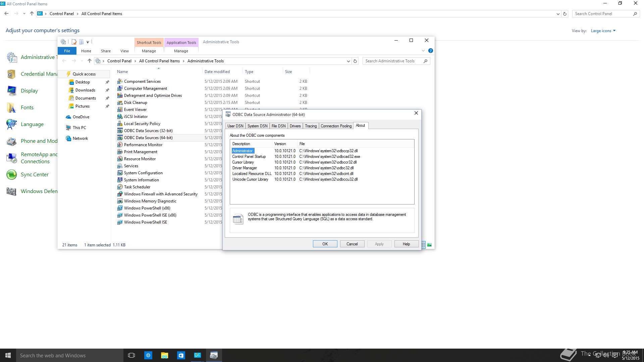Open the View ribbon tab
Image resolution: width=644 pixels, height=362 pixels.
point(124,51)
